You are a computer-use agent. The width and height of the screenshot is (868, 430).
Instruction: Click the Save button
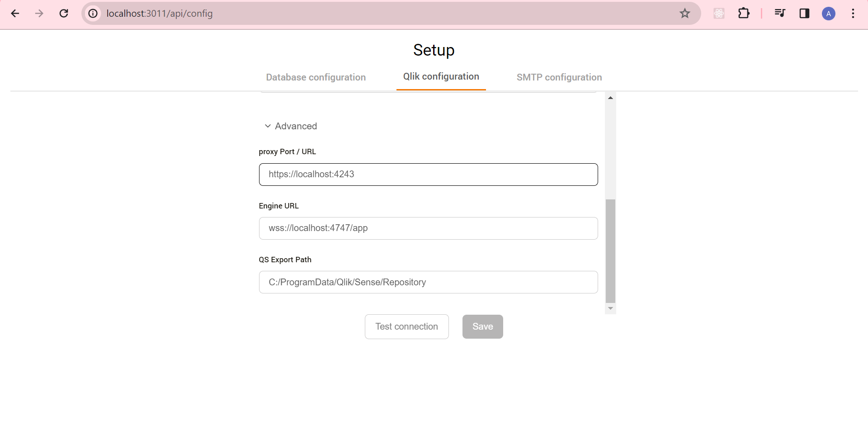[x=482, y=326]
